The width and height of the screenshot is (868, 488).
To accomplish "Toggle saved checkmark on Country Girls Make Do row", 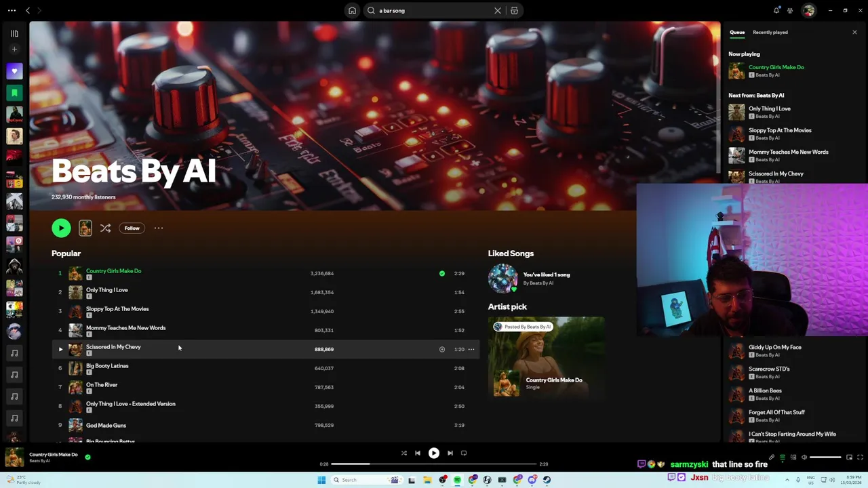I will [x=441, y=274].
